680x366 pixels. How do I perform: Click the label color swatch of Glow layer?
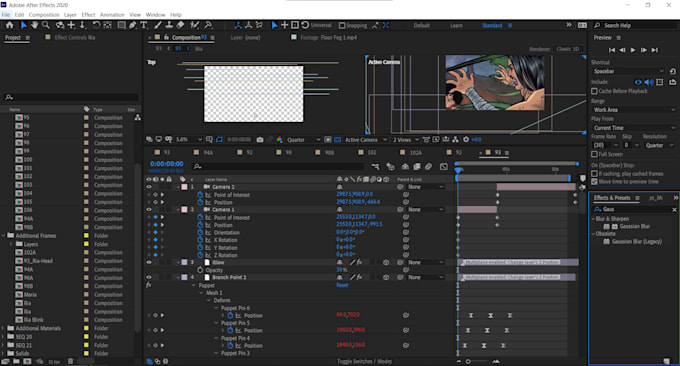pos(184,262)
